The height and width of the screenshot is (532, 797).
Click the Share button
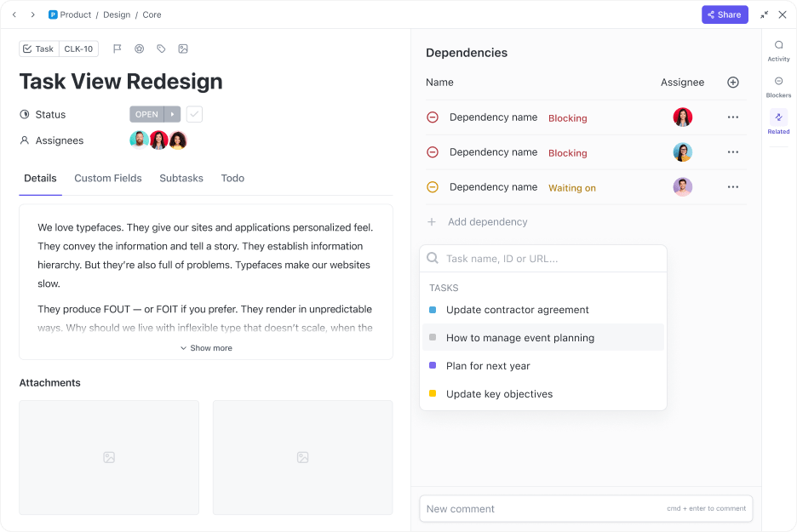pos(725,14)
